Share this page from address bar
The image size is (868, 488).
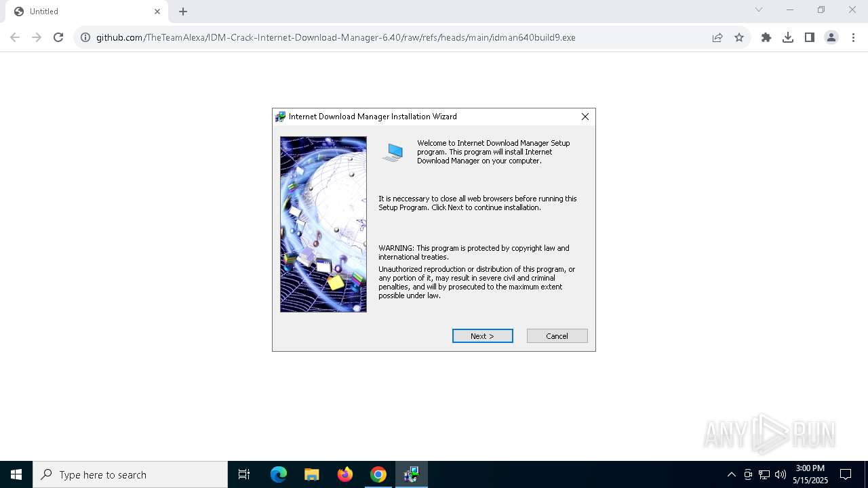(x=717, y=37)
